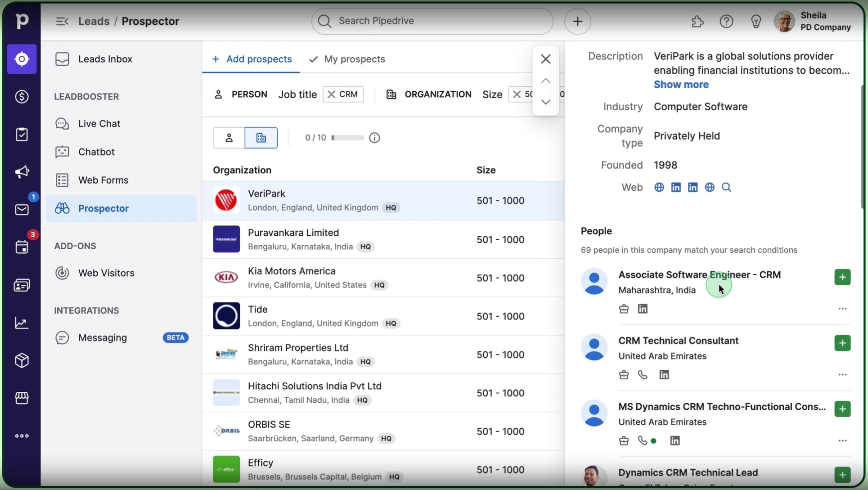Viewport: 868px width, 490px height.
Task: Click phone icon for CRM Technical Consultant
Action: pyautogui.click(x=643, y=375)
